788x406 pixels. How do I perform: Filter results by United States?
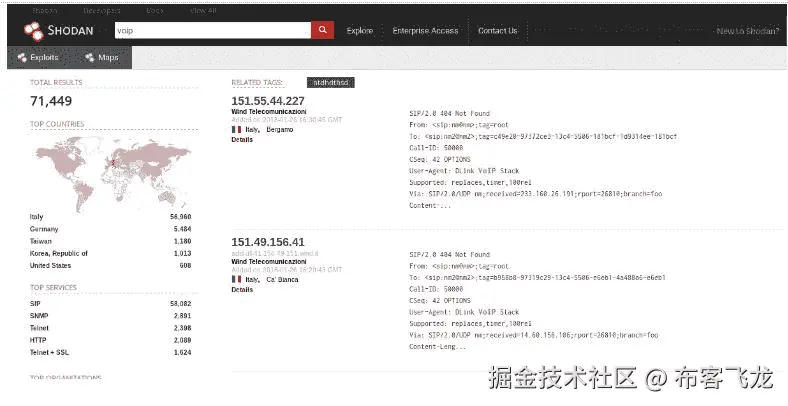coord(50,265)
